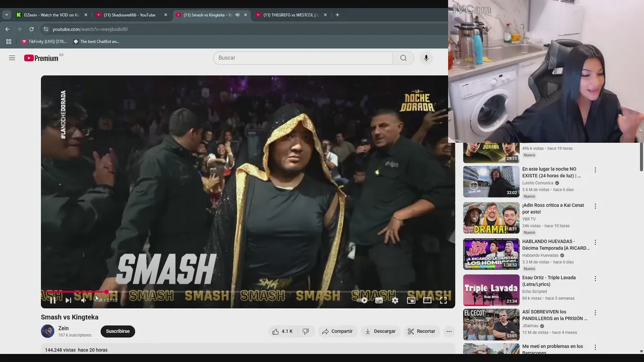644x362 pixels.
Task: Toggle subtitles in the video player
Action: click(379, 300)
